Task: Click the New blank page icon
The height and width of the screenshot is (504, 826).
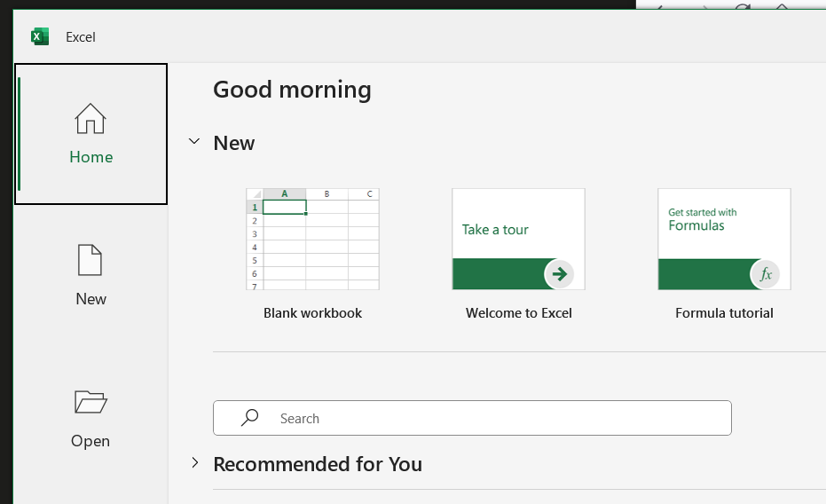Action: click(90, 260)
